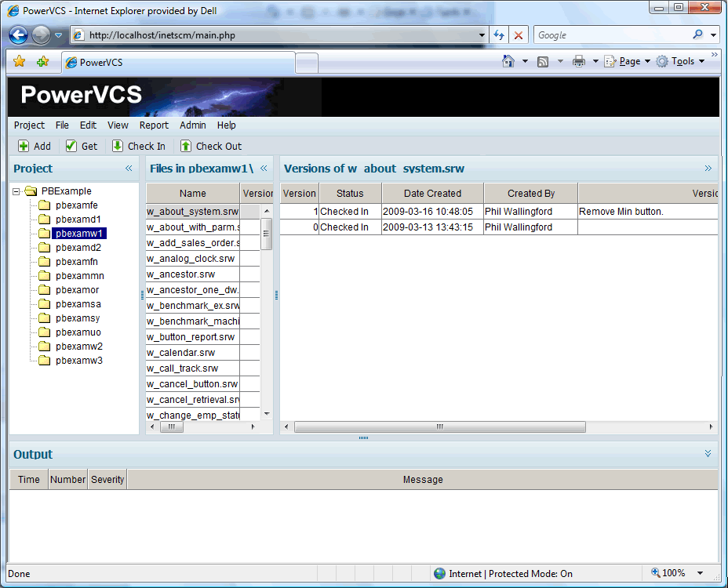This screenshot has height=588, width=728.
Task: Sort files by the Name column header
Action: 193,194
